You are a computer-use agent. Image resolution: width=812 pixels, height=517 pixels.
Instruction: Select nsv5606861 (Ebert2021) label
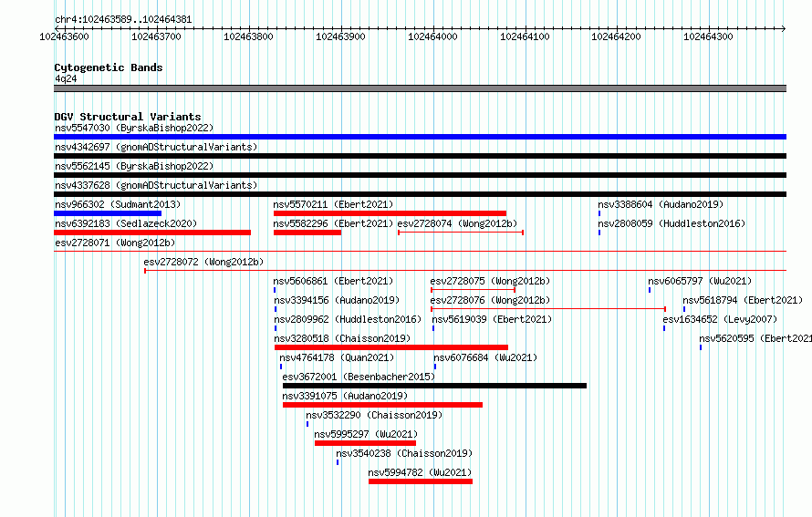click(x=333, y=281)
